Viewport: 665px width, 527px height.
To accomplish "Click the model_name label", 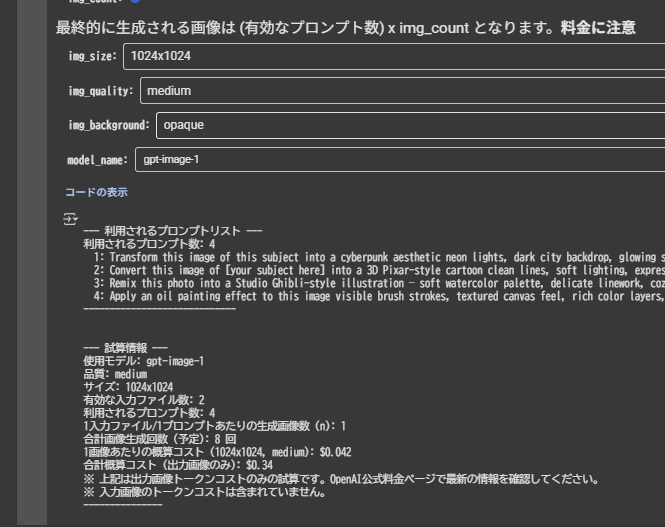I will 98,160.
